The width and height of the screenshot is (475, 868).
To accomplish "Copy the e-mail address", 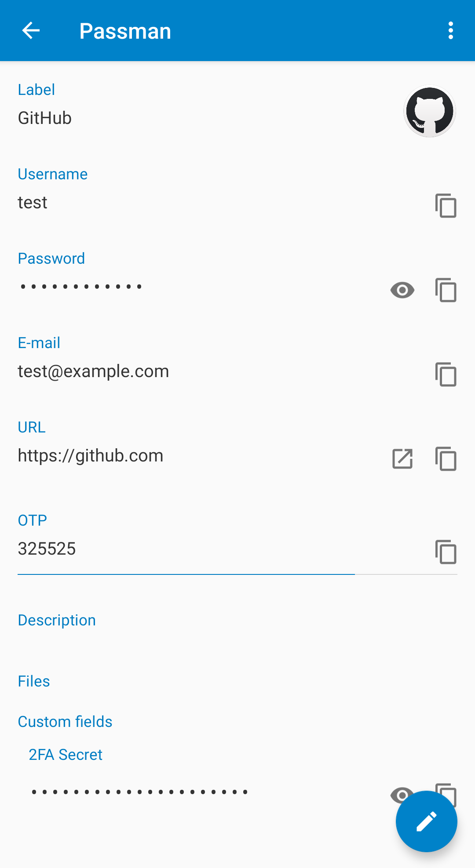I will coord(446,374).
